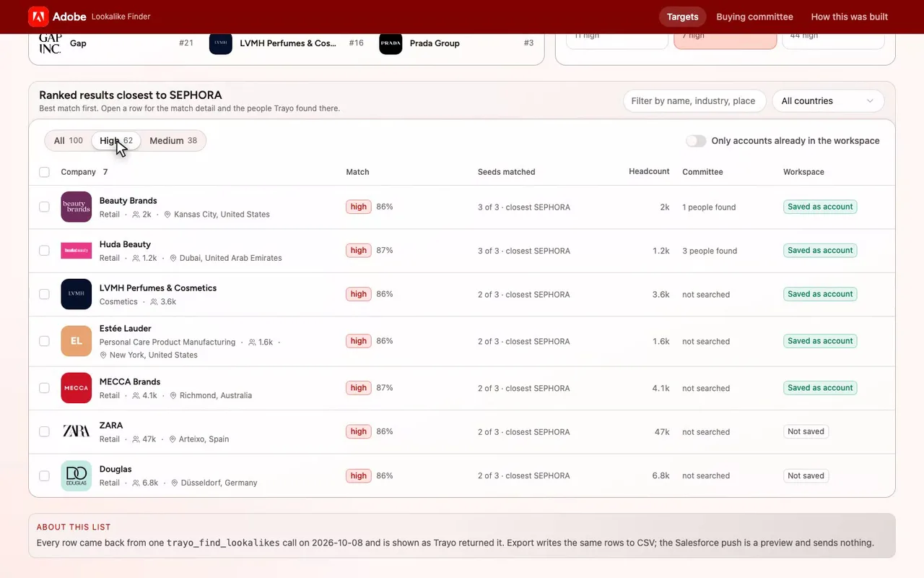The width and height of the screenshot is (924, 578).
Task: Show All 100 results filter
Action: (68, 141)
